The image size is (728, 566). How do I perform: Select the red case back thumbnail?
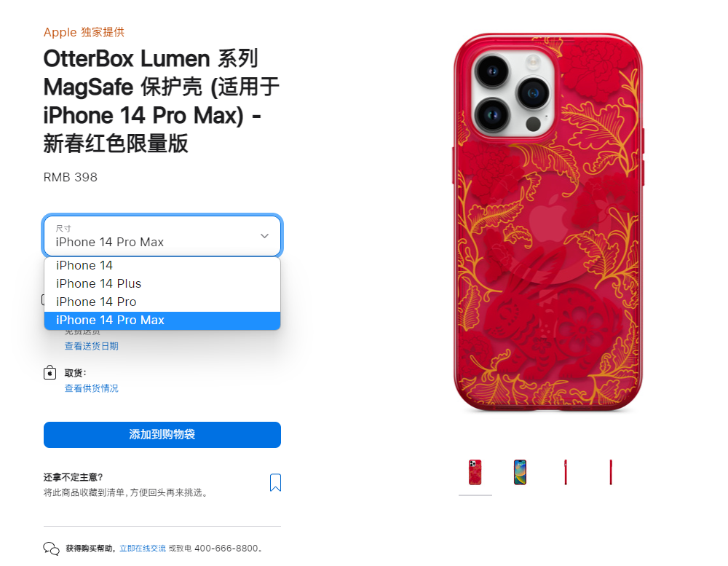[475, 472]
